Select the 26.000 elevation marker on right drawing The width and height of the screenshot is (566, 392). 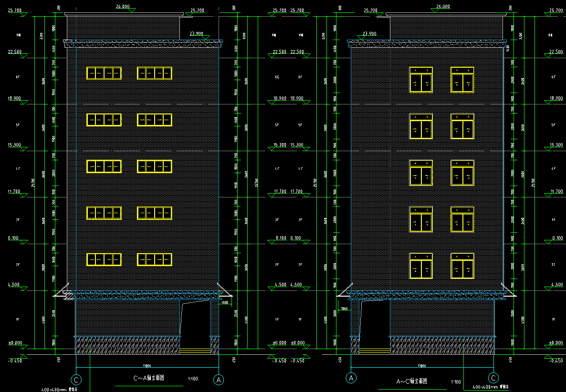coord(443,7)
